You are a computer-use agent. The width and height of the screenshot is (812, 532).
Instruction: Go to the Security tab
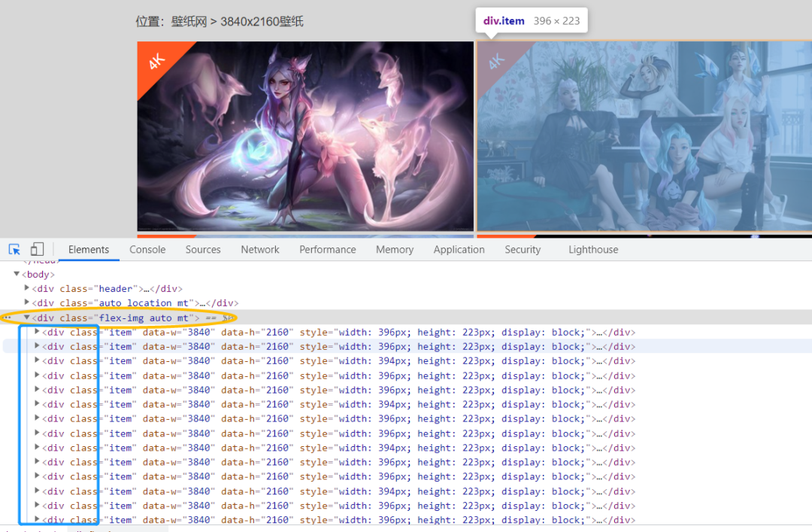[523, 249]
